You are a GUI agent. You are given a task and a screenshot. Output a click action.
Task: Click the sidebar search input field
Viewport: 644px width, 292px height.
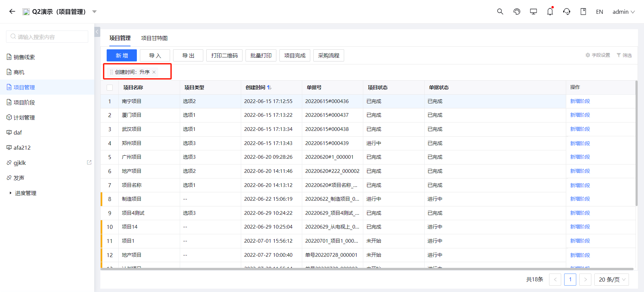tap(47, 37)
